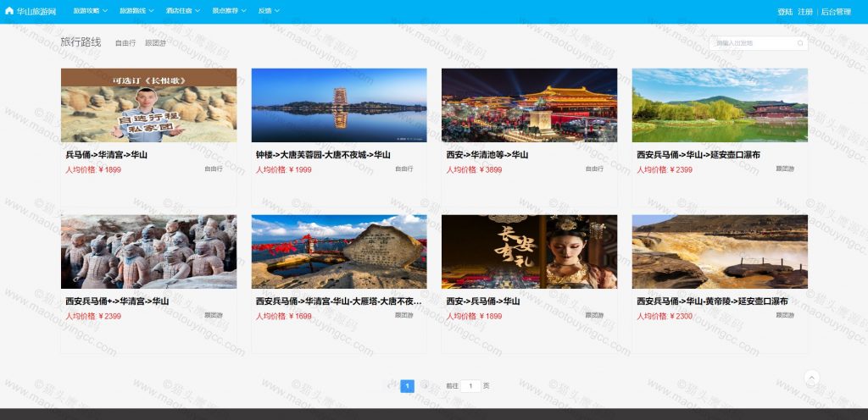
Task: Click price 人均价格: ¥2300
Action: [x=665, y=316]
